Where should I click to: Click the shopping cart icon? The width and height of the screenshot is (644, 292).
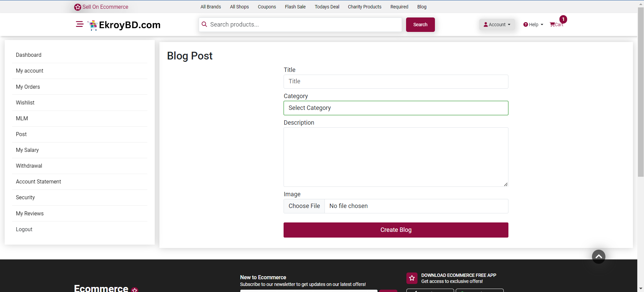tap(552, 25)
